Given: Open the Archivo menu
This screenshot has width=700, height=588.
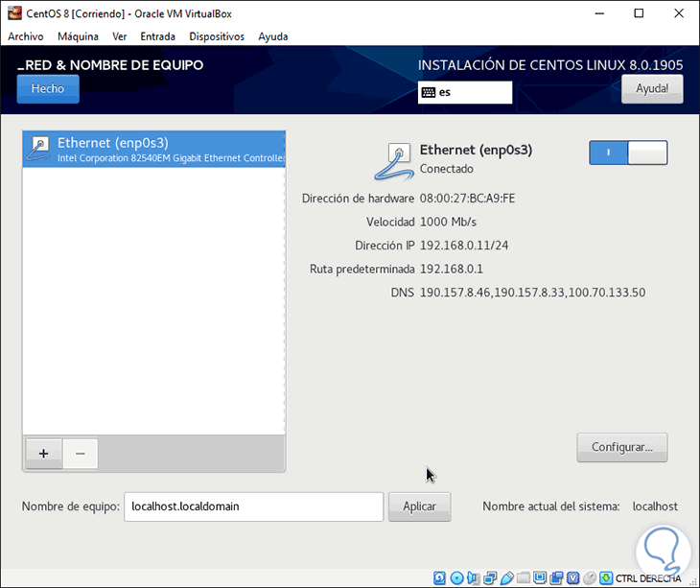Looking at the screenshot, I should coord(26,36).
